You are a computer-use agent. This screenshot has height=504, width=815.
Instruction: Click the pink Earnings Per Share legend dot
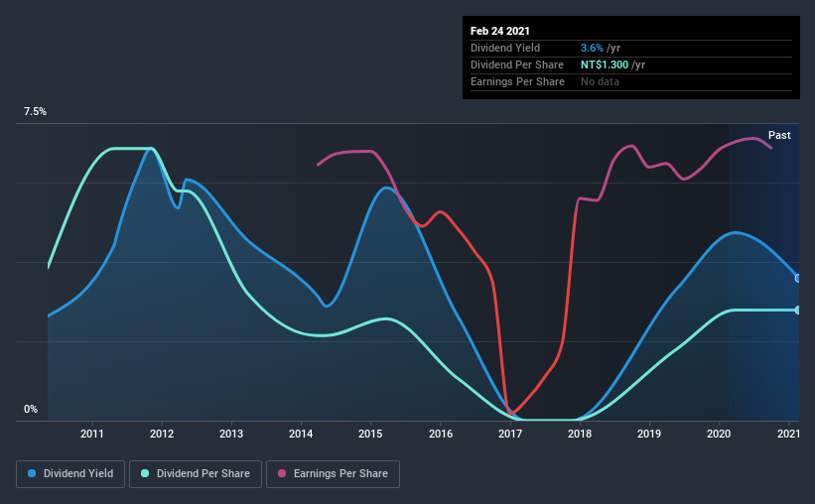pos(282,473)
